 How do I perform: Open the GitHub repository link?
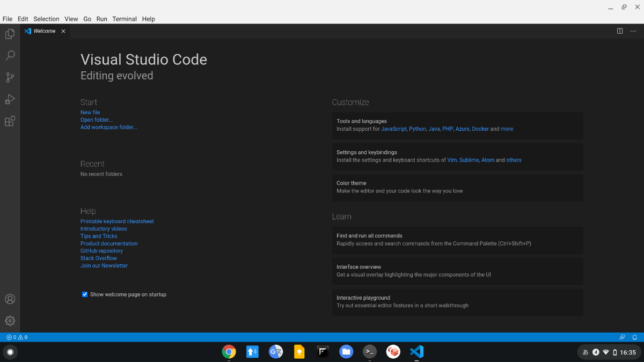101,251
